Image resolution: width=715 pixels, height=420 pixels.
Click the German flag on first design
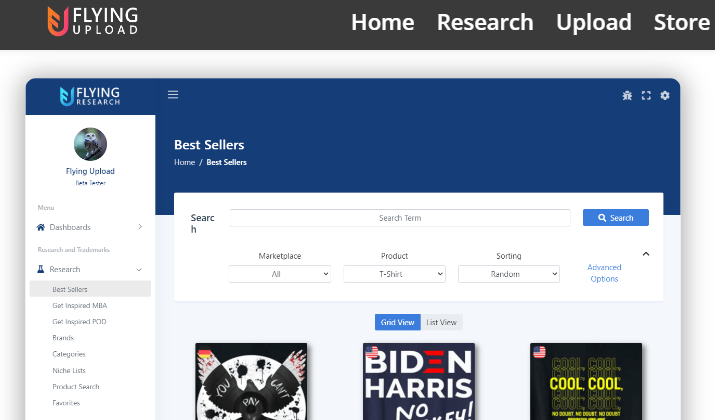(x=204, y=354)
